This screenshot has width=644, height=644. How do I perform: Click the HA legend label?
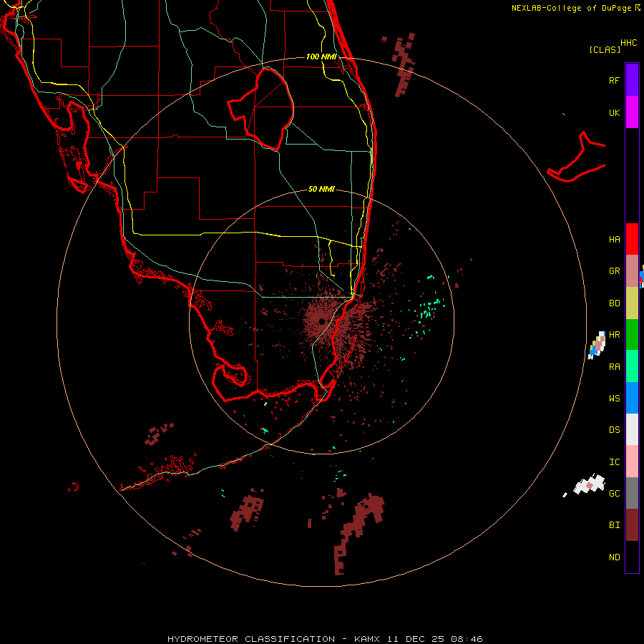pyautogui.click(x=614, y=239)
